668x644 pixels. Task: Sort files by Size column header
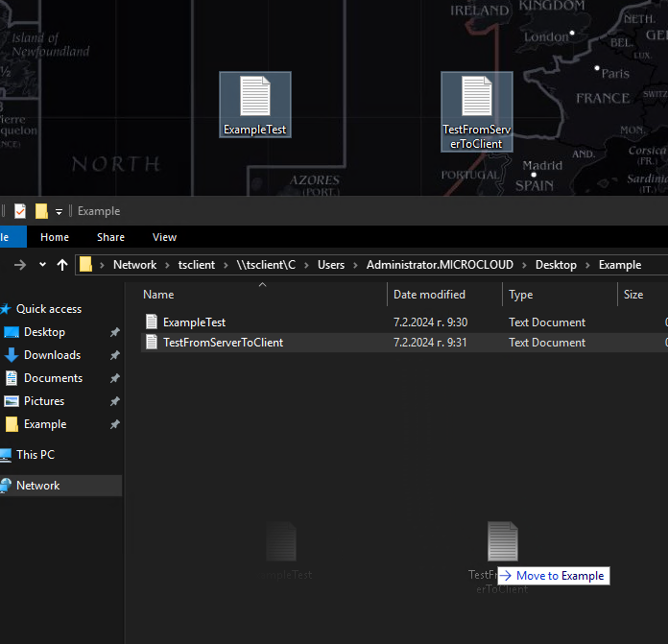click(643, 295)
